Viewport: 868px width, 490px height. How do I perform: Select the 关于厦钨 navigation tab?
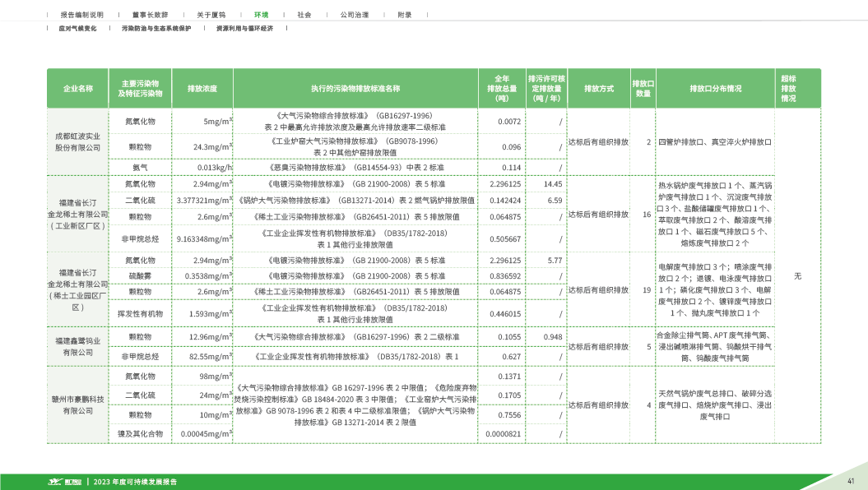tap(211, 15)
